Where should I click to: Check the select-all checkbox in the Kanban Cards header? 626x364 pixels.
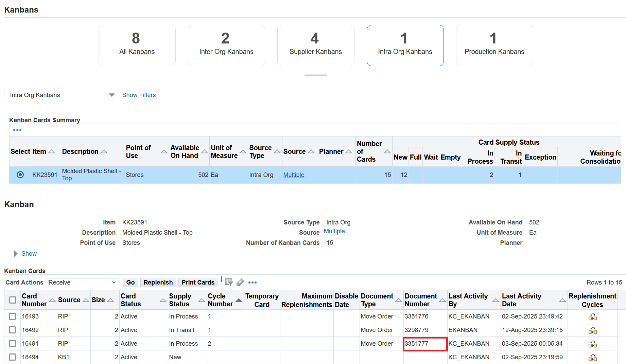(12, 300)
